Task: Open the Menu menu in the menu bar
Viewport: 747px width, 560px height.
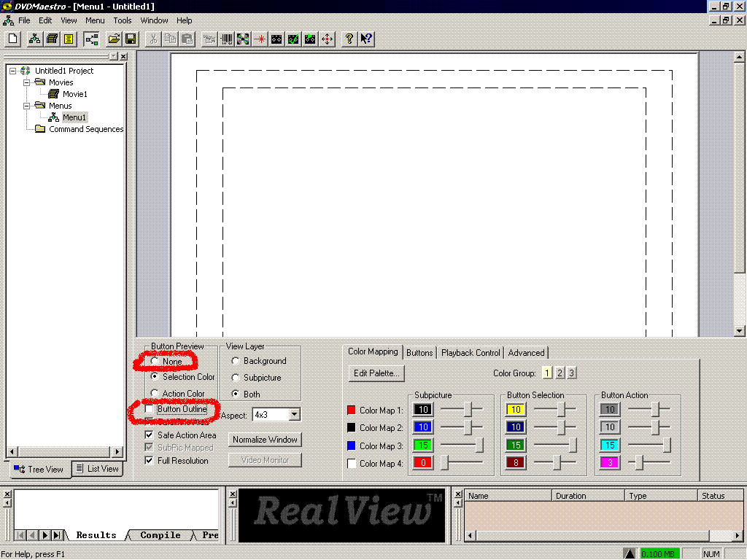Action: click(95, 20)
